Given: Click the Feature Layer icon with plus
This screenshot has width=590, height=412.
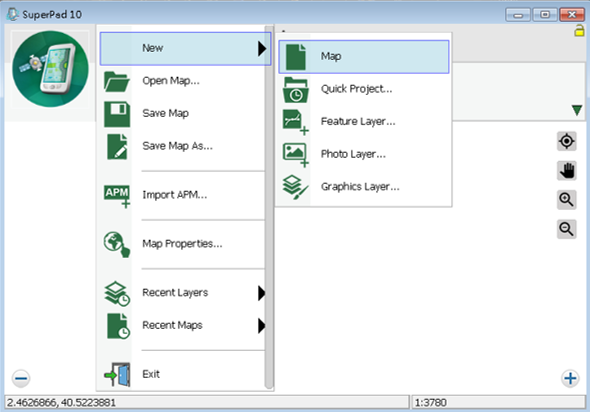Looking at the screenshot, I should [x=295, y=122].
